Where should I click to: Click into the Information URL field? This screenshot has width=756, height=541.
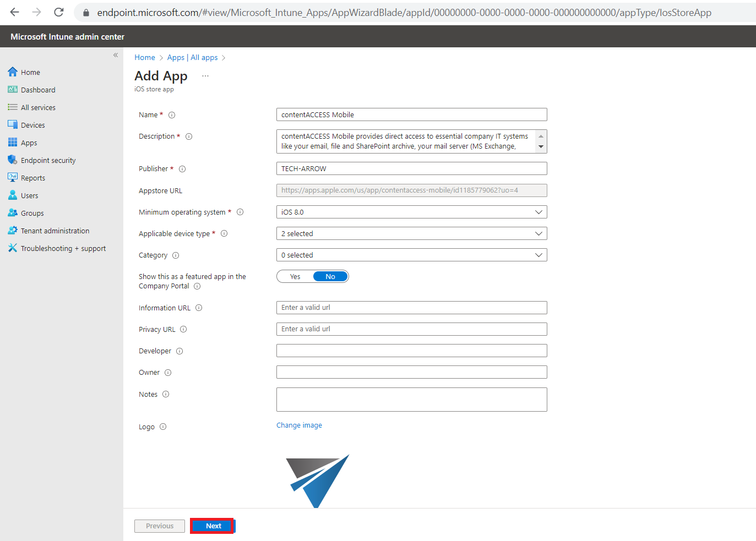411,308
